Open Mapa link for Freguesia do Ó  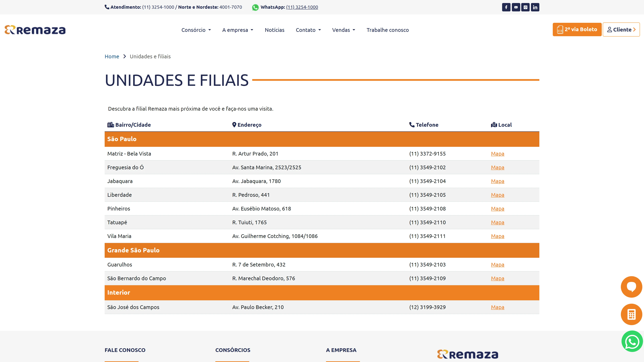pyautogui.click(x=497, y=167)
